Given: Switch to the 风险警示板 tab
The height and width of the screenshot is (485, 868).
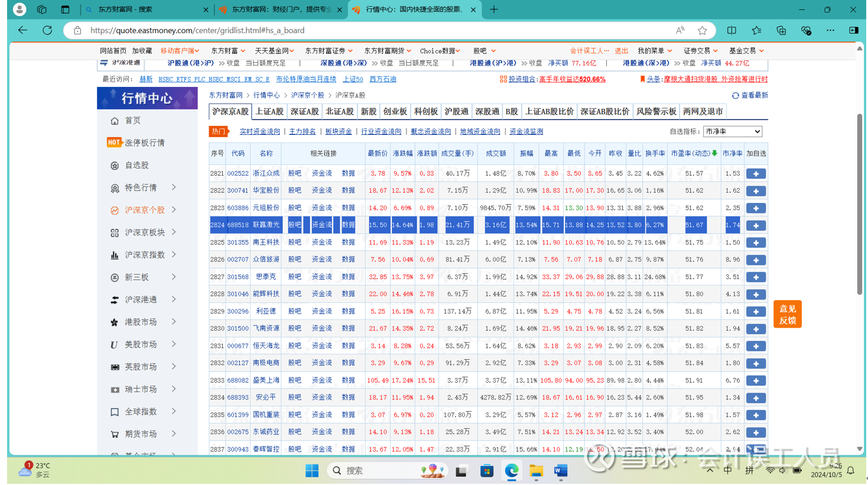Looking at the screenshot, I should [656, 112].
